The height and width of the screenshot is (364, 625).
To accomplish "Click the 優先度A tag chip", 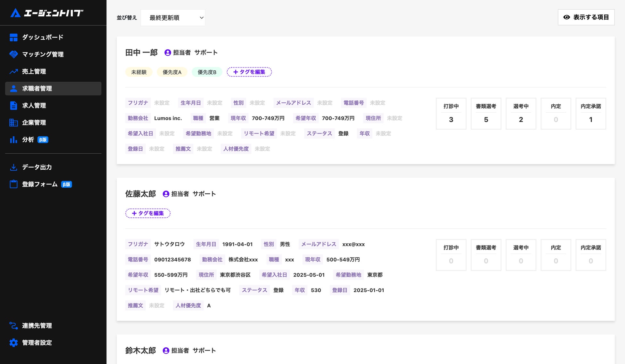I will coord(172,72).
